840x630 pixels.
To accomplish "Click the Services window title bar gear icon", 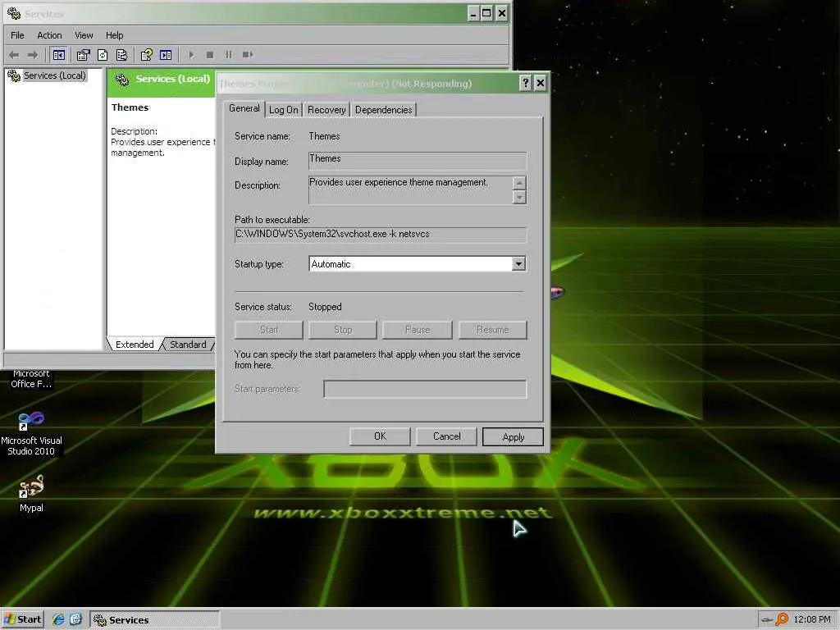I will pyautogui.click(x=14, y=13).
